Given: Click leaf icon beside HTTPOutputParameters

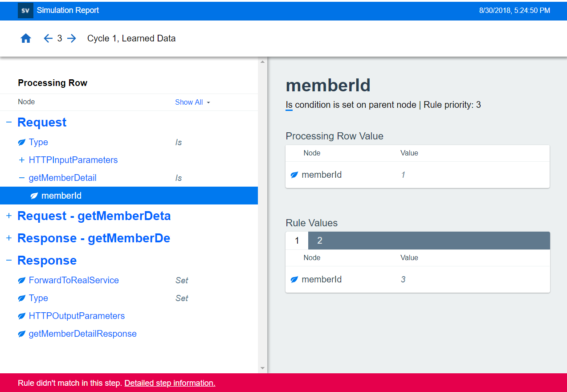Looking at the screenshot, I should point(21,316).
